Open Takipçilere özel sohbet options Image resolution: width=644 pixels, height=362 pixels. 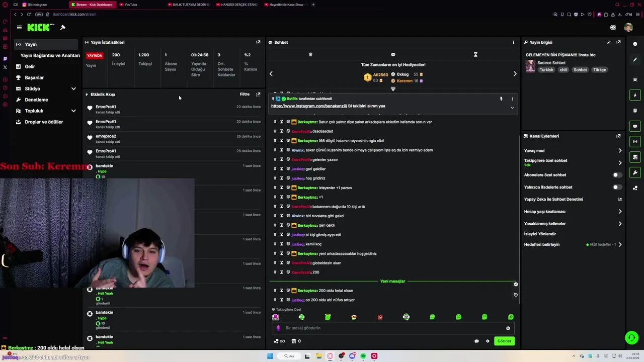[x=573, y=162]
